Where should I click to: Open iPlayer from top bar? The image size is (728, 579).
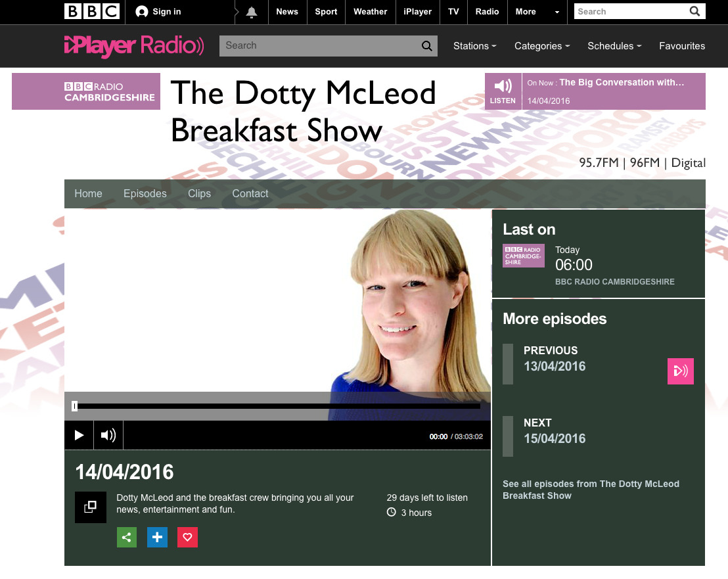(417, 12)
